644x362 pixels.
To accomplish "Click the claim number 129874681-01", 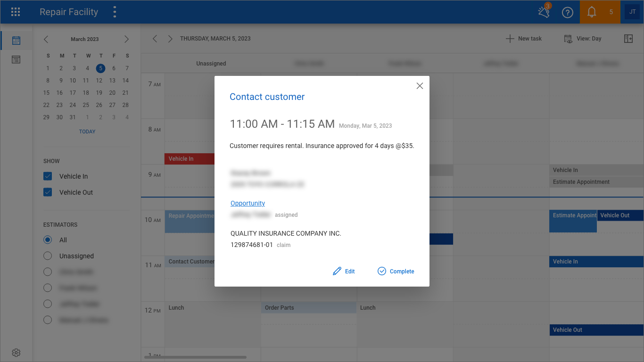I will point(252,245).
